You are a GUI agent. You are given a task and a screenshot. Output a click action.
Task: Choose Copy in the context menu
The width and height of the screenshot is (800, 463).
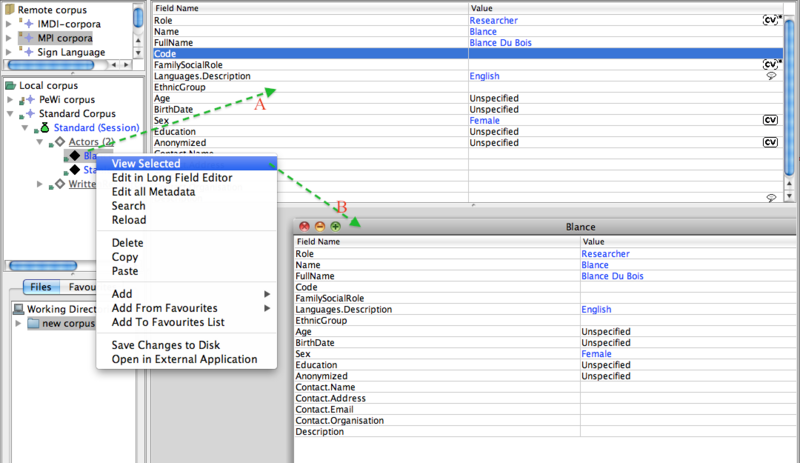click(x=186, y=257)
